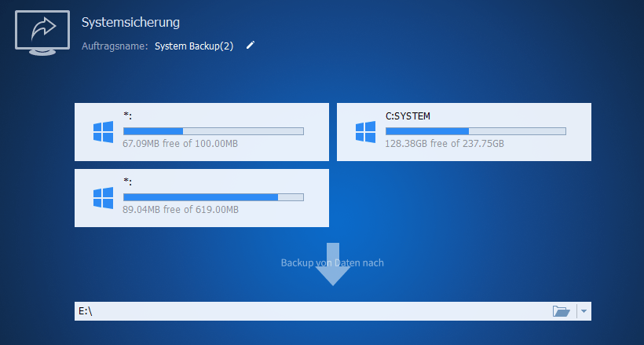Click "128.38GB free of 237.75GB" text
The image size is (644, 345).
pyautogui.click(x=445, y=144)
